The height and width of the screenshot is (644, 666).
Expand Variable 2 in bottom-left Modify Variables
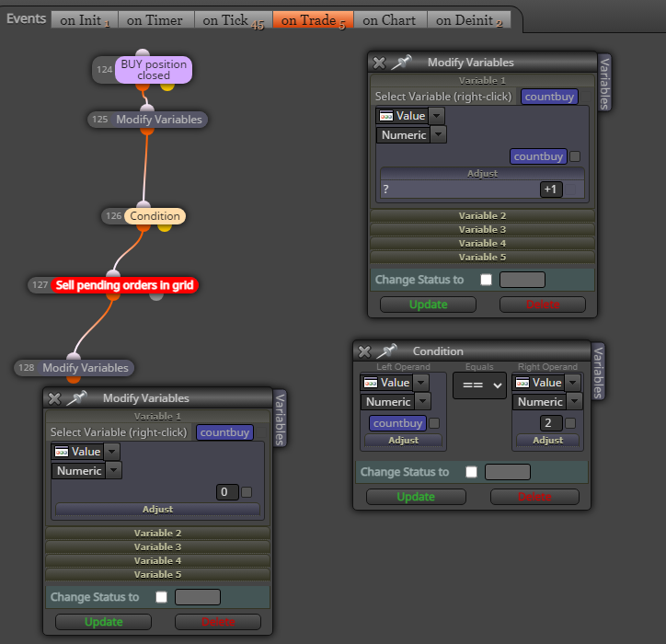point(157,533)
